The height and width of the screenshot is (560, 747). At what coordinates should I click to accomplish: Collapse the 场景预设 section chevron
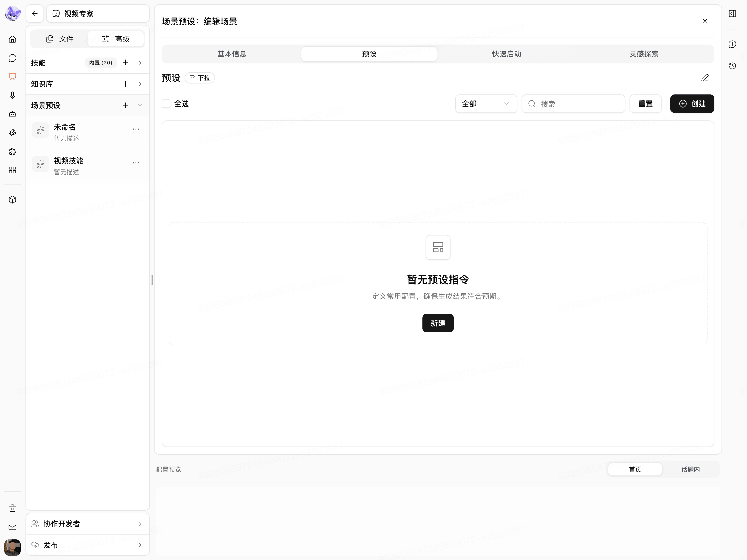point(140,105)
